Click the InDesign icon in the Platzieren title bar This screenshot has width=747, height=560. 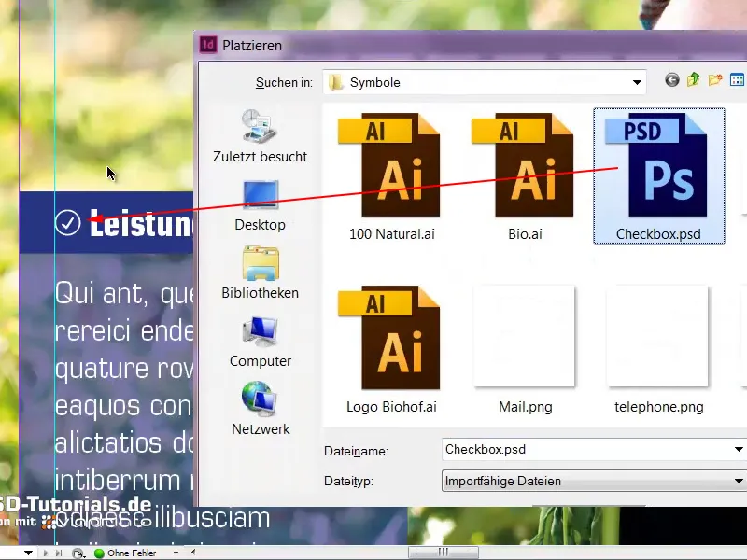208,45
